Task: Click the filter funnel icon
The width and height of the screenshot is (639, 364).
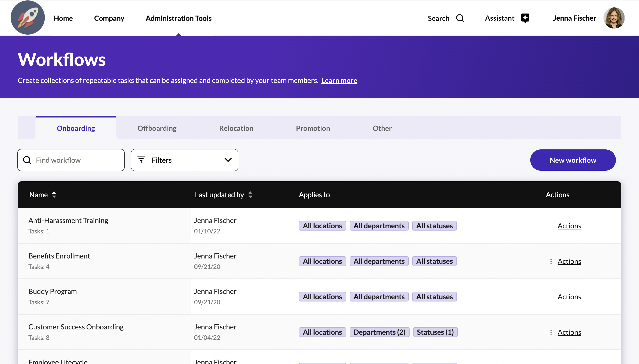Action: tap(141, 160)
